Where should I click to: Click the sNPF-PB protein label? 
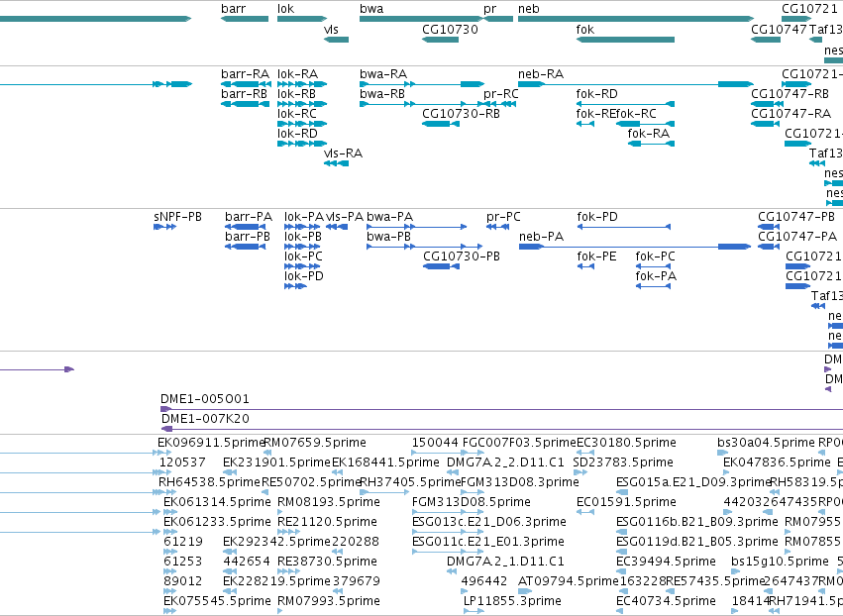pos(178,217)
